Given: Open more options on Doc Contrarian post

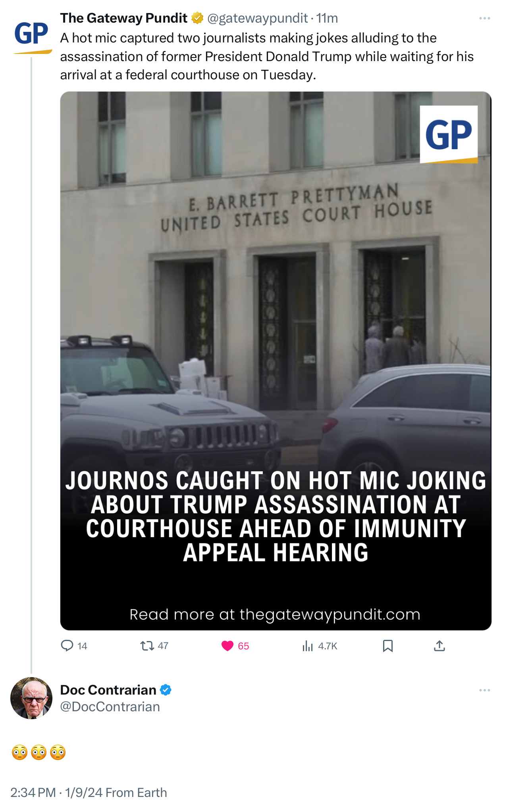Looking at the screenshot, I should 485,690.
